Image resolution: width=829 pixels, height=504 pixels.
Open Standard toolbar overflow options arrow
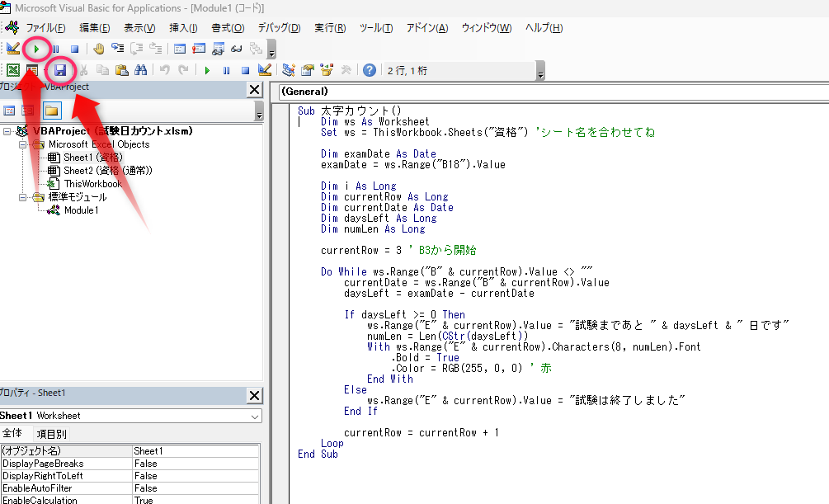540,70
